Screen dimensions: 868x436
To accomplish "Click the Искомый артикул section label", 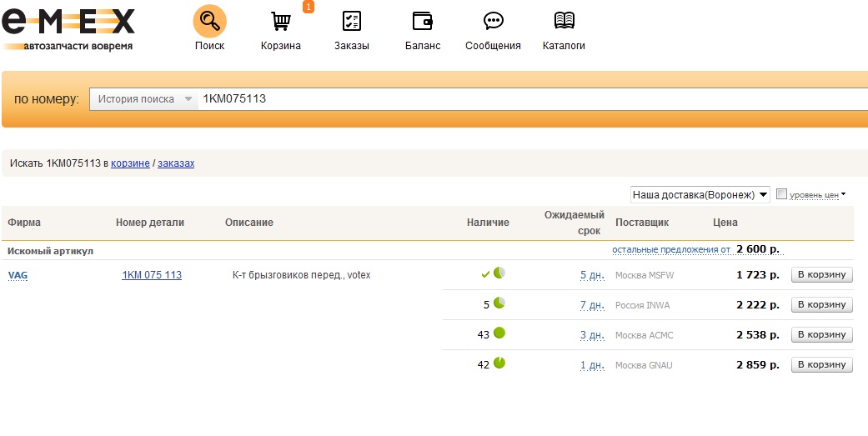I will click(50, 251).
